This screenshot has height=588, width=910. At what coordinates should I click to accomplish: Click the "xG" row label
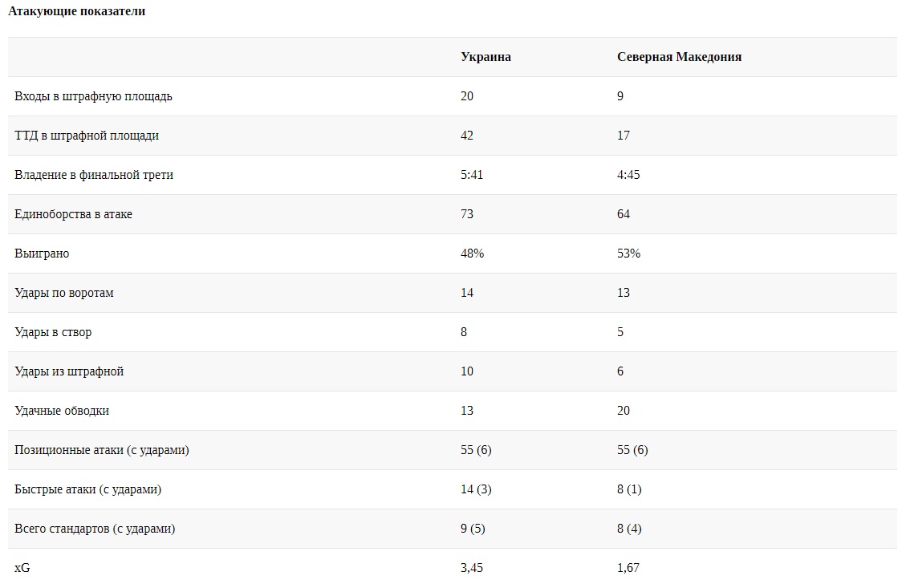[x=22, y=568]
